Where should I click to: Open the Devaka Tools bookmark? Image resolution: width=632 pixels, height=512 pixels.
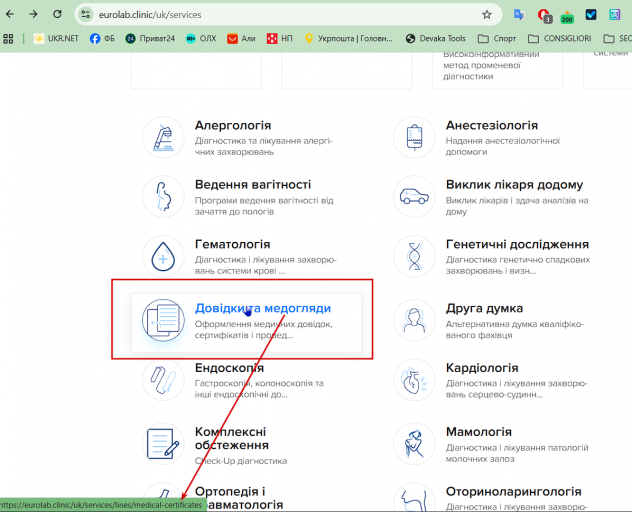click(x=436, y=39)
